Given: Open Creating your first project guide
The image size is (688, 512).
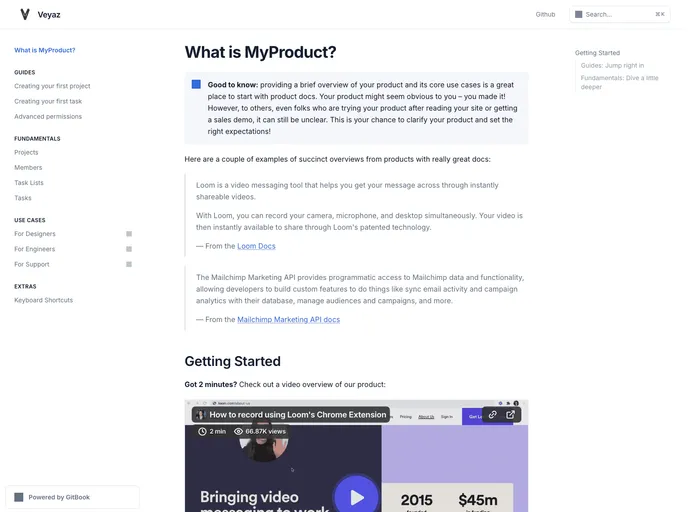Looking at the screenshot, I should (52, 86).
